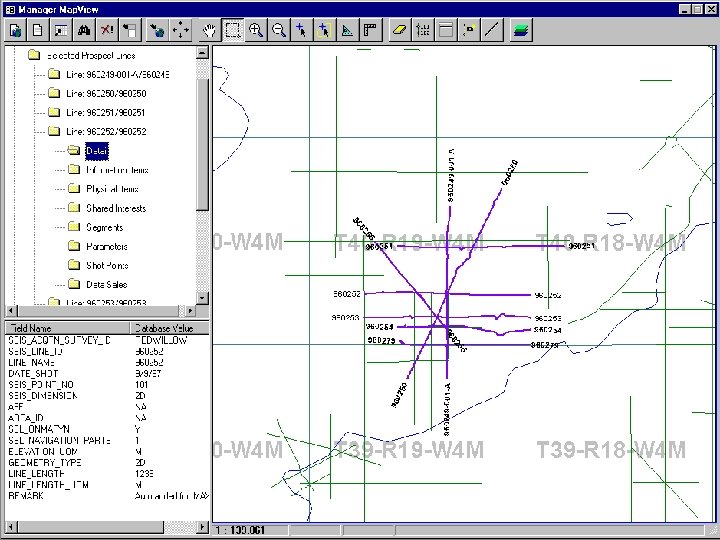Image resolution: width=720 pixels, height=540 pixels.
Task: Select the hand pan tool
Action: point(210,30)
